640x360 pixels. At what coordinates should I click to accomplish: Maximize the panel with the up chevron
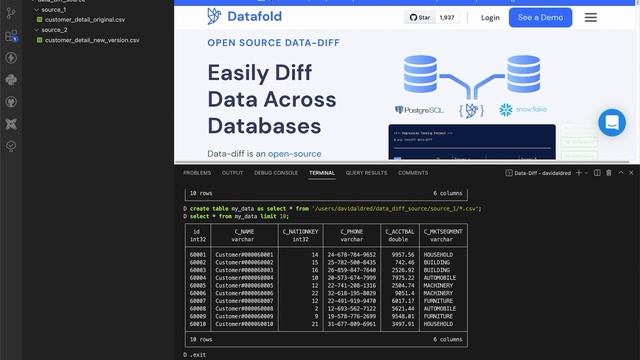coord(620,173)
